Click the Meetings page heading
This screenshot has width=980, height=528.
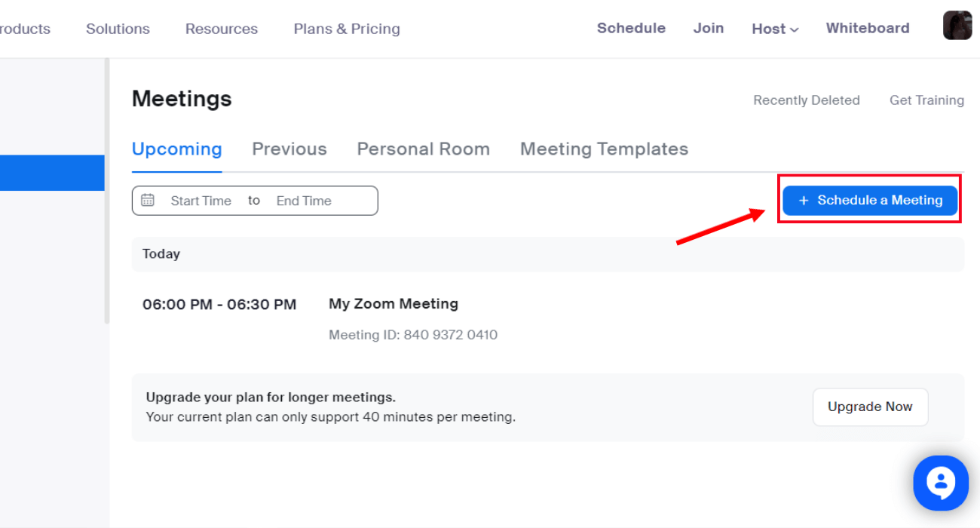pyautogui.click(x=182, y=99)
